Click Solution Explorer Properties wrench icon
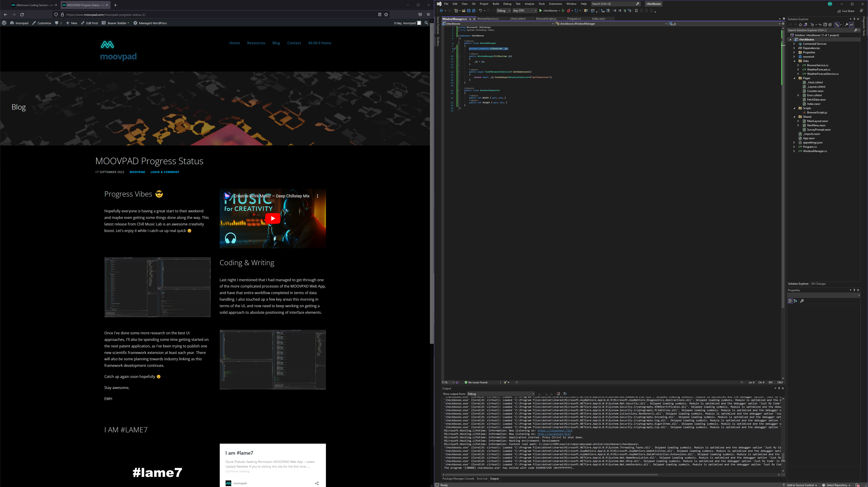This screenshot has height=487, width=868. click(847, 25)
